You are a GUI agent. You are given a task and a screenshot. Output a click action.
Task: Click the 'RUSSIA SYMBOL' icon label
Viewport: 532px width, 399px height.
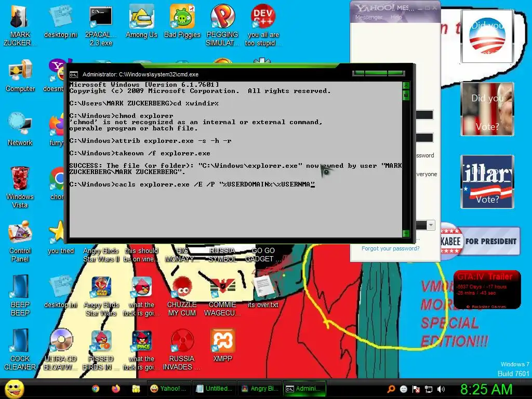pos(222,255)
